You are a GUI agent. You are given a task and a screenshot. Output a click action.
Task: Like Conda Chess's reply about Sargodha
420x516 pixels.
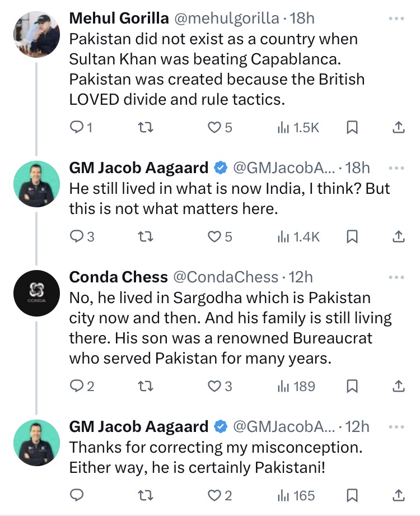[x=214, y=386]
